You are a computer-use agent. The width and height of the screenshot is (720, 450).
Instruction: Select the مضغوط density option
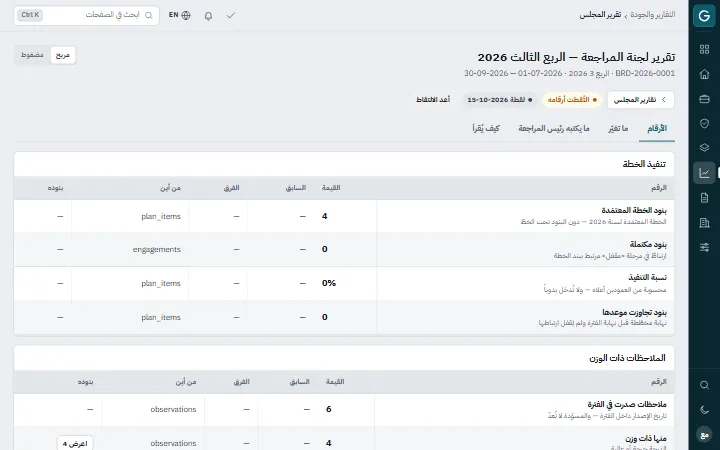tap(32, 55)
